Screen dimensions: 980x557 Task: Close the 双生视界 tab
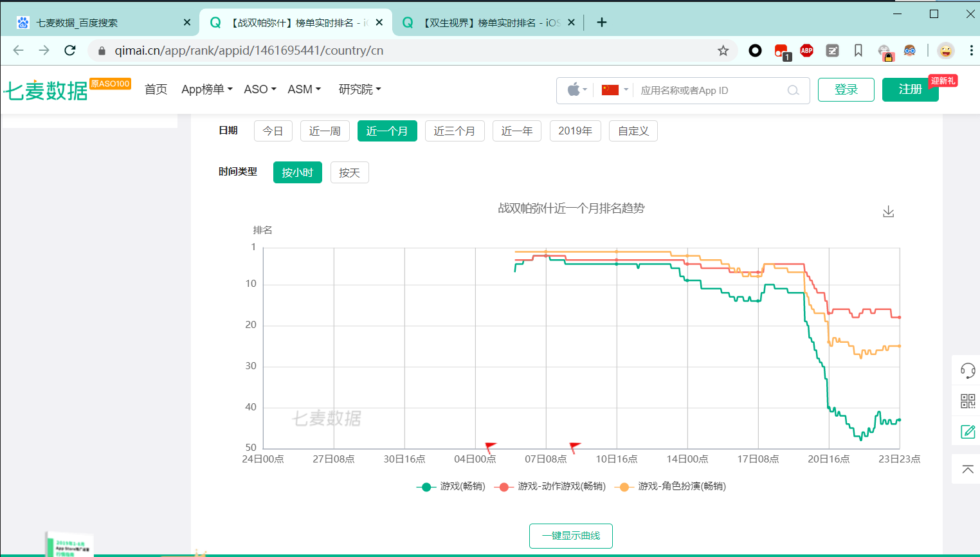571,23
